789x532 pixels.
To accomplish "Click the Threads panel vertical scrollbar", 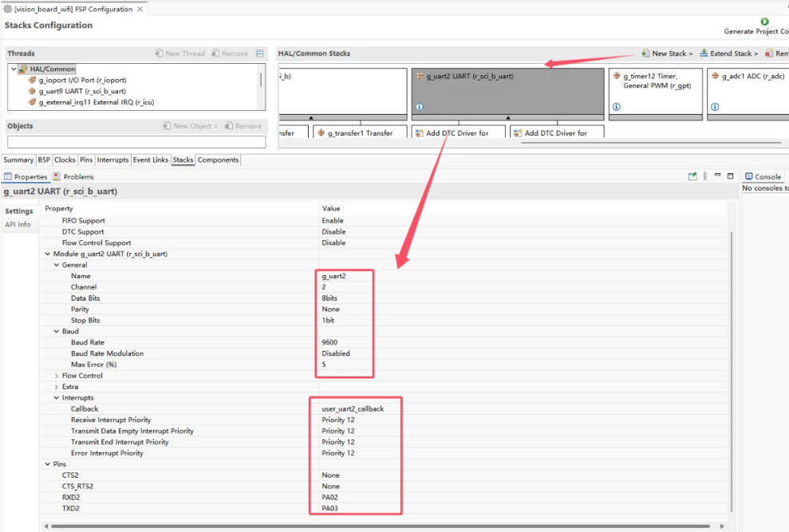I will [261, 81].
